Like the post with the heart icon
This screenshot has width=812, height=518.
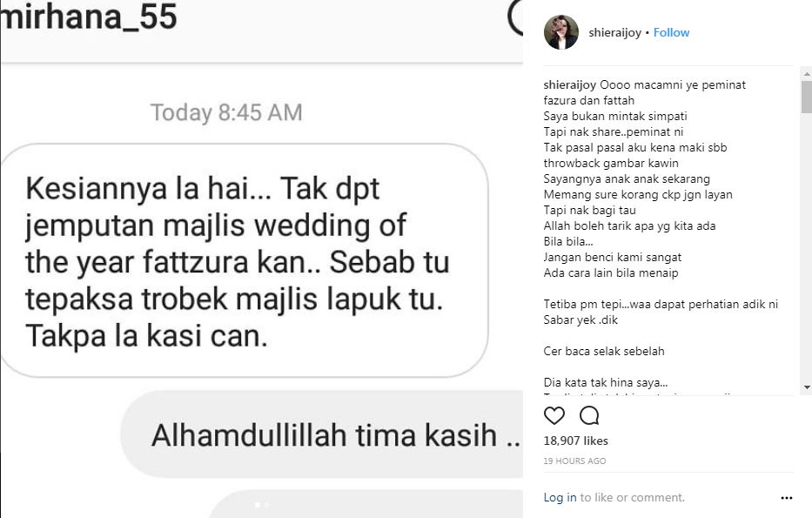[x=554, y=415]
